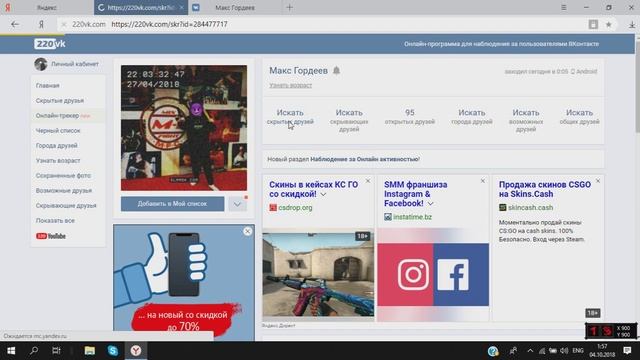Click the CS GO weapon skin ad image

tap(318, 274)
